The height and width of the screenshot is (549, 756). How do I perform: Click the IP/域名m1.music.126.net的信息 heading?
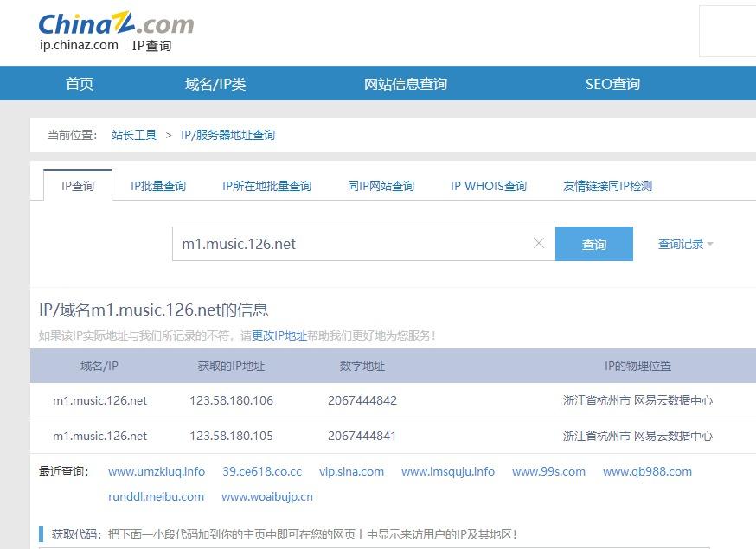pyautogui.click(x=153, y=310)
